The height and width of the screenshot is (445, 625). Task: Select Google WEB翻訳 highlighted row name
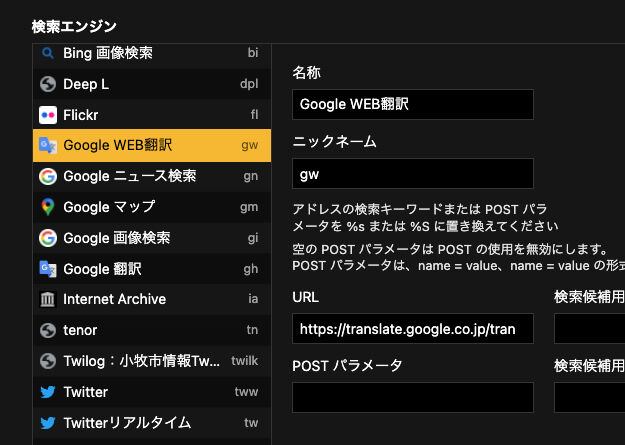tap(118, 146)
